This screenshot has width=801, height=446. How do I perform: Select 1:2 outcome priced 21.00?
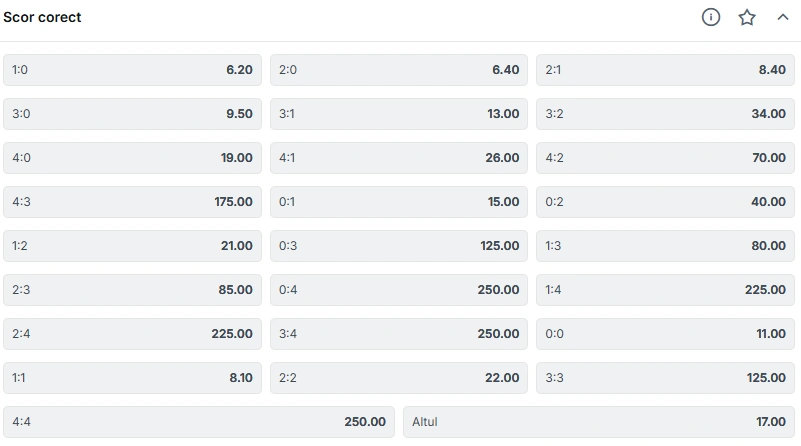(x=132, y=246)
